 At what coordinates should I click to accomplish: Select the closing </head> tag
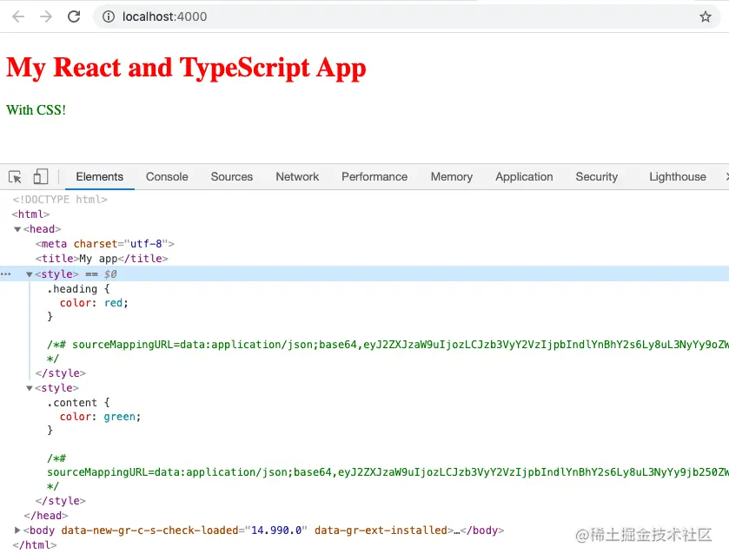(46, 516)
